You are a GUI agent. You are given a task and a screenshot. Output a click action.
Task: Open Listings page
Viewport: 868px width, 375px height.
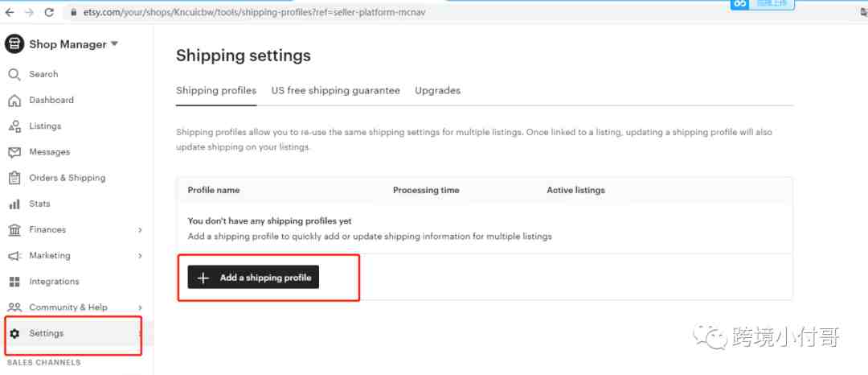coord(45,126)
